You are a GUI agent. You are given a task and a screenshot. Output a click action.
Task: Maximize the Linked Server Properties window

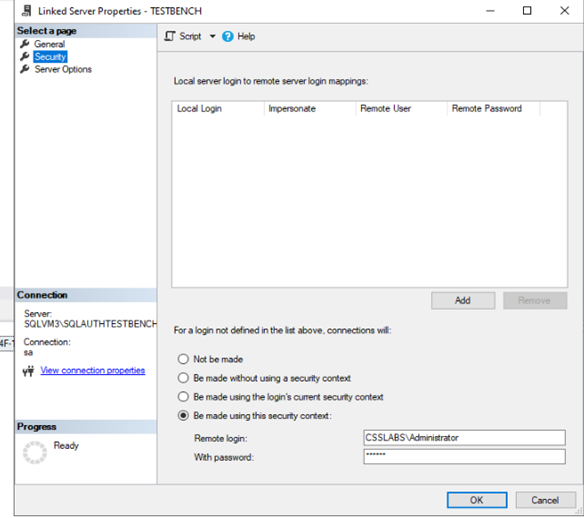tap(527, 11)
